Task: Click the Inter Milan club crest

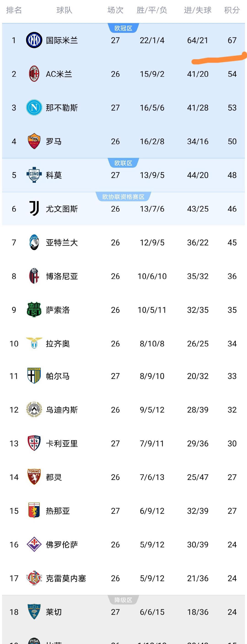Action: [34, 40]
